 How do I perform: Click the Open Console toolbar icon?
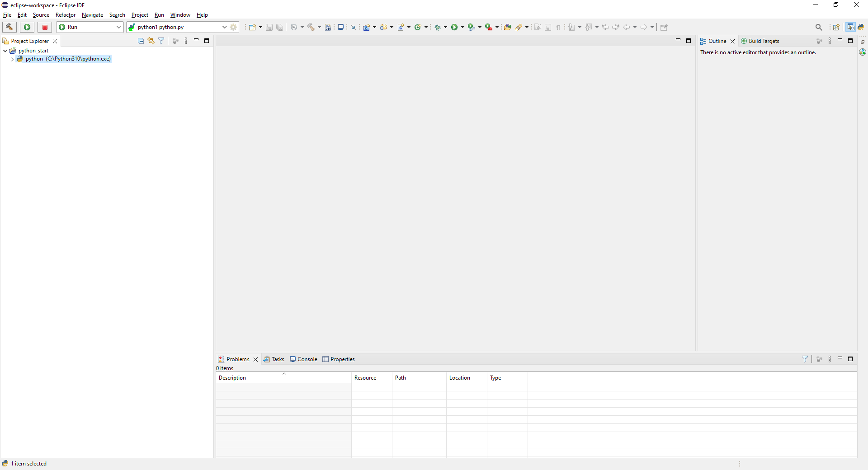341,27
